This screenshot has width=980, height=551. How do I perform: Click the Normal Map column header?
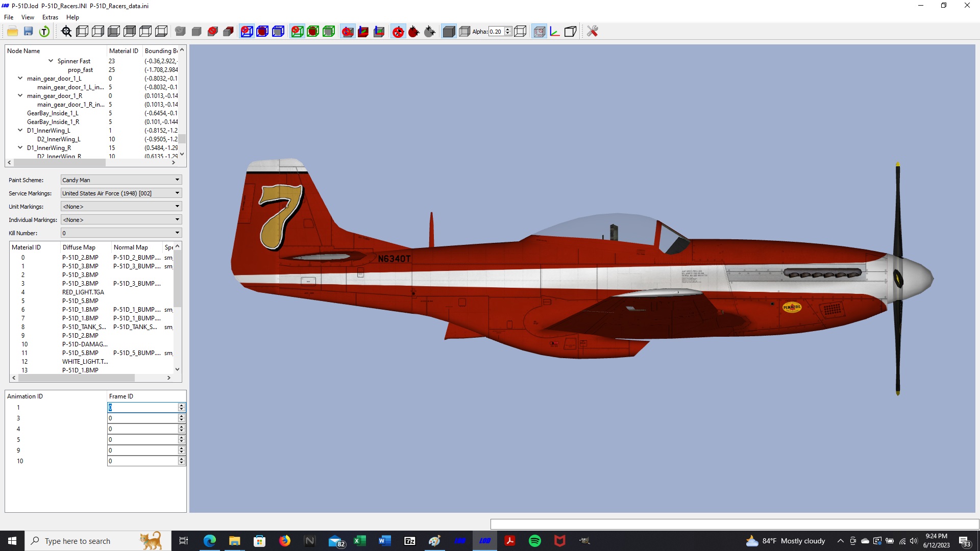(x=137, y=247)
